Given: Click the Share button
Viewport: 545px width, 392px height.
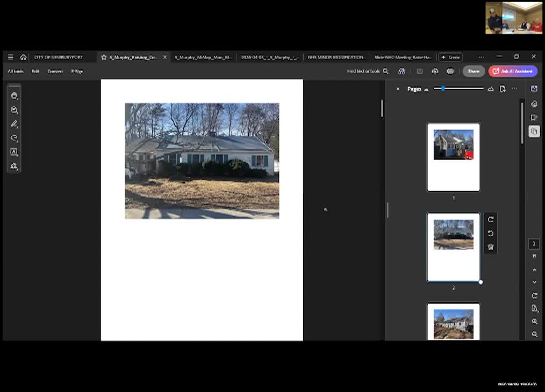Looking at the screenshot, I should pyautogui.click(x=473, y=71).
